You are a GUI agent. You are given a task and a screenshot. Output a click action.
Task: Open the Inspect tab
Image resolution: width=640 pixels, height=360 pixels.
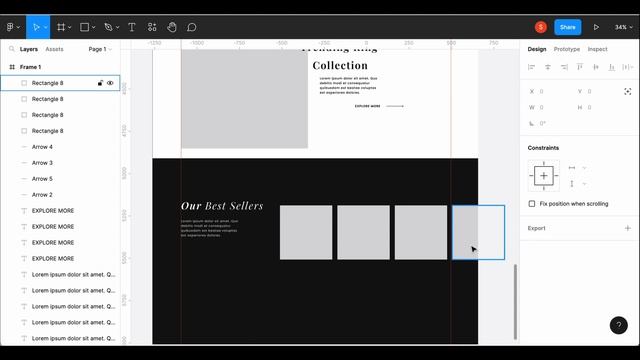point(598,49)
